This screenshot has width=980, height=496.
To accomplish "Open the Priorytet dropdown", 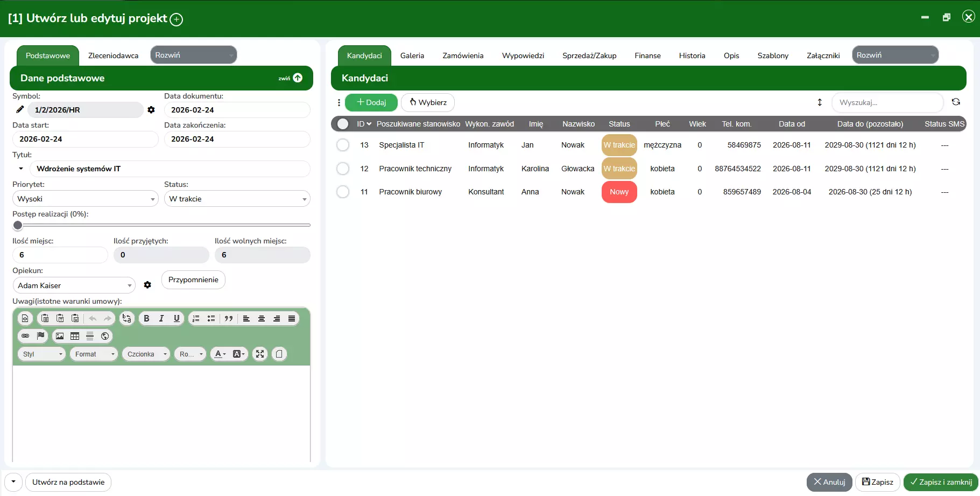I will [85, 199].
